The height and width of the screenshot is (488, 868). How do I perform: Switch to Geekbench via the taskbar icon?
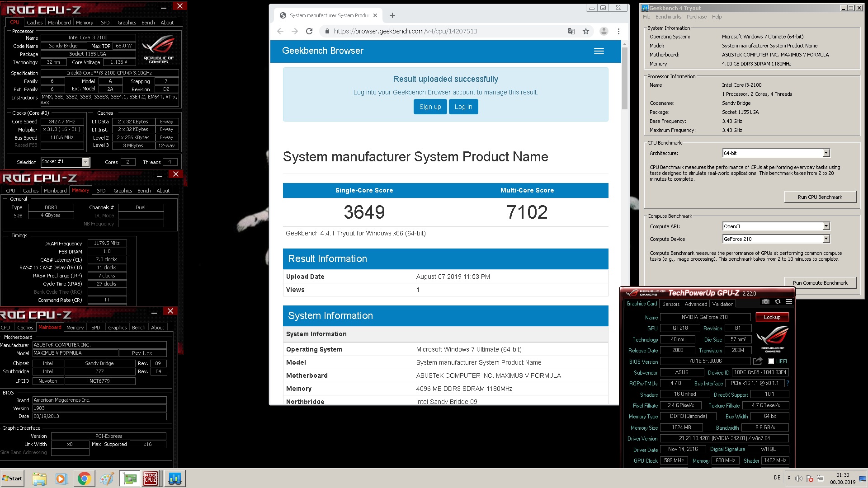(x=175, y=479)
